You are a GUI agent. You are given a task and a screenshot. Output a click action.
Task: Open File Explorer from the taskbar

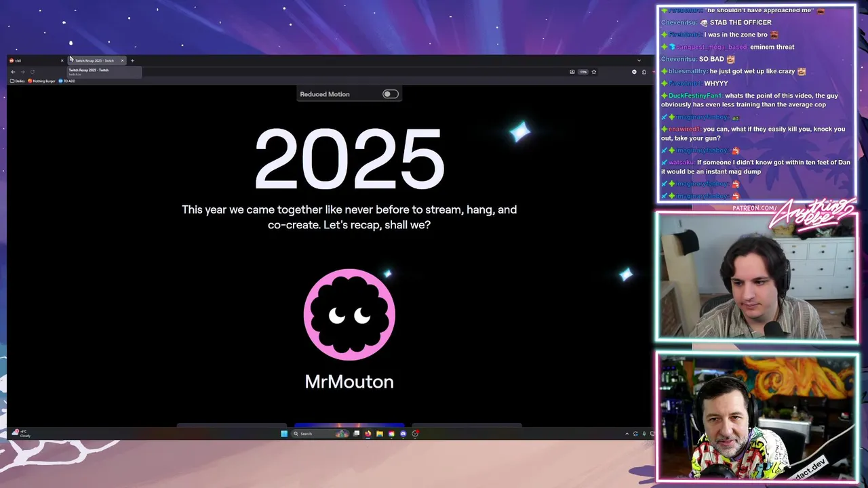(380, 434)
